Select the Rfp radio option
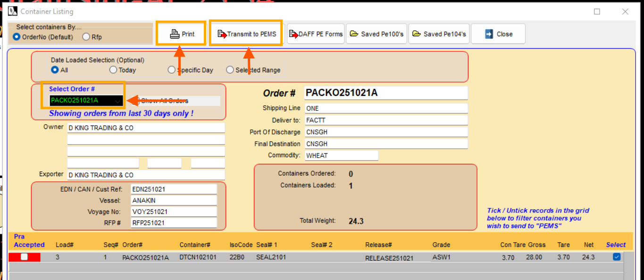The image size is (644, 280). [86, 37]
